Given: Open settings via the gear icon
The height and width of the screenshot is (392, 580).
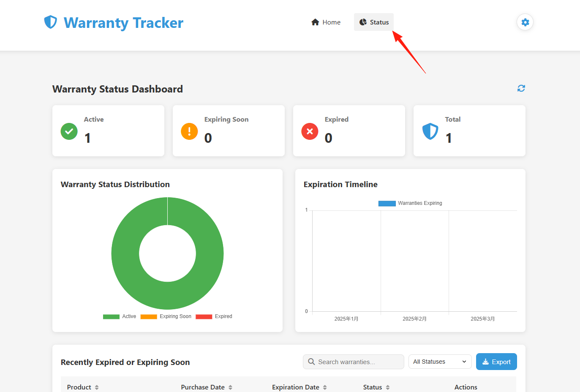Looking at the screenshot, I should click(x=525, y=22).
